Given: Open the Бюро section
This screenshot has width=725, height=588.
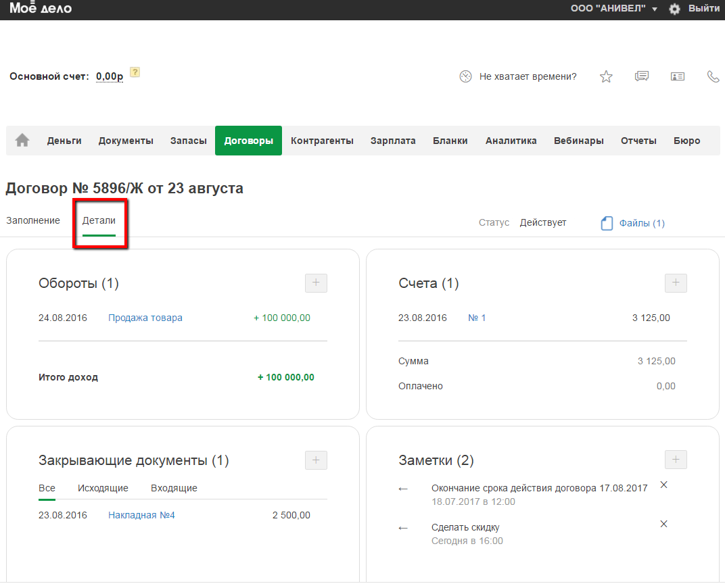Looking at the screenshot, I should [686, 141].
